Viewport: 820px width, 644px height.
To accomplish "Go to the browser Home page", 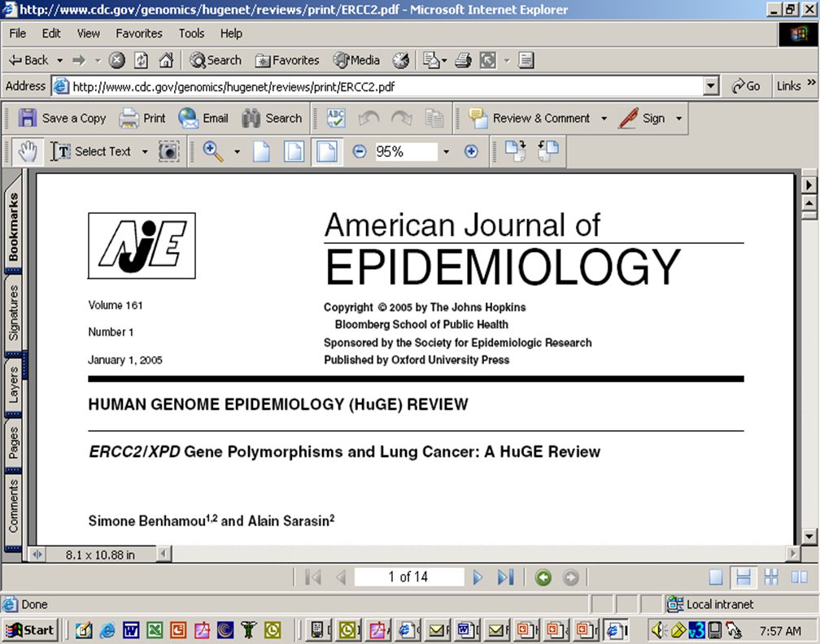I will [166, 61].
